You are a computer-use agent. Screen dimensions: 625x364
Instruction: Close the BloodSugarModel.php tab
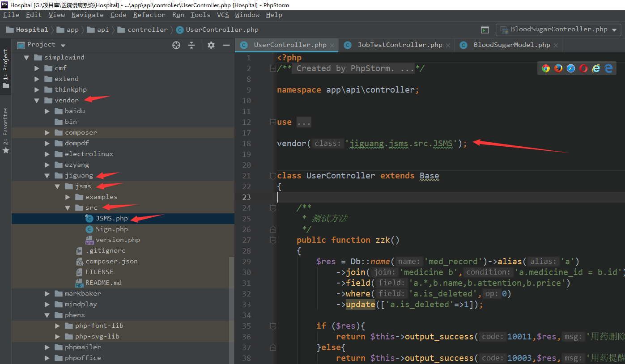pyautogui.click(x=556, y=45)
